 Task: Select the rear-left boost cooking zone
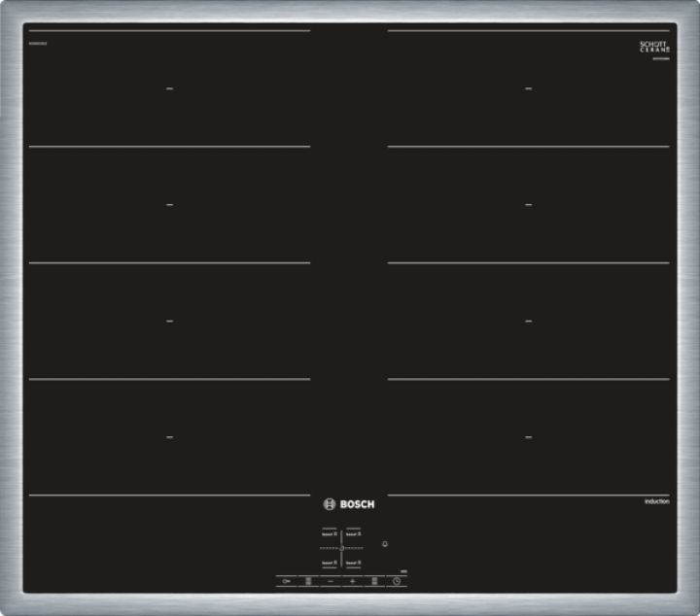(330, 533)
